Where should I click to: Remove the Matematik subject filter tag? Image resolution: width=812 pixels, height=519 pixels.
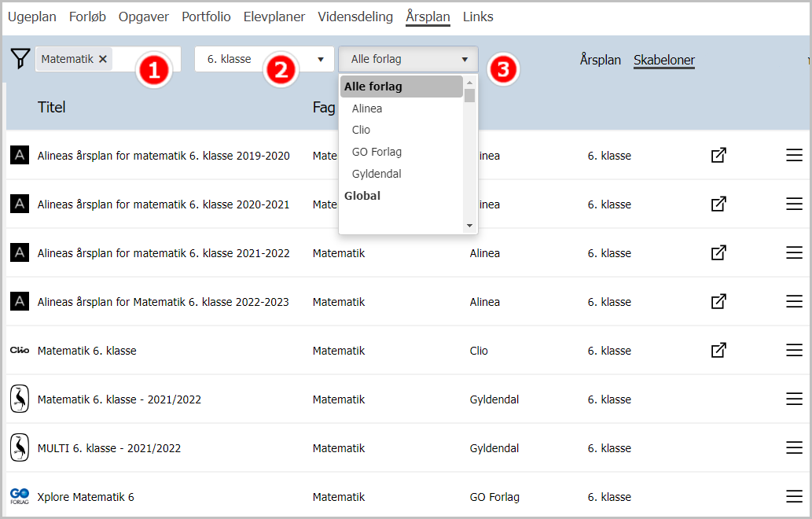point(102,59)
